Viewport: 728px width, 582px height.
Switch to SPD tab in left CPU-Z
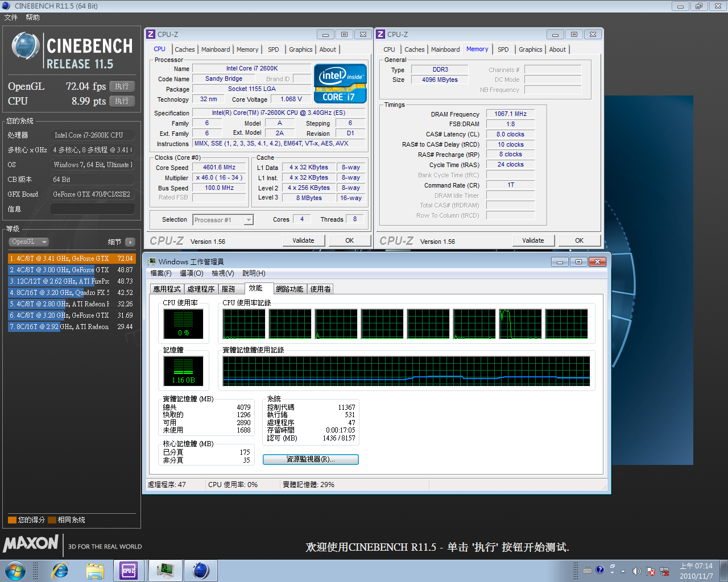(x=274, y=49)
